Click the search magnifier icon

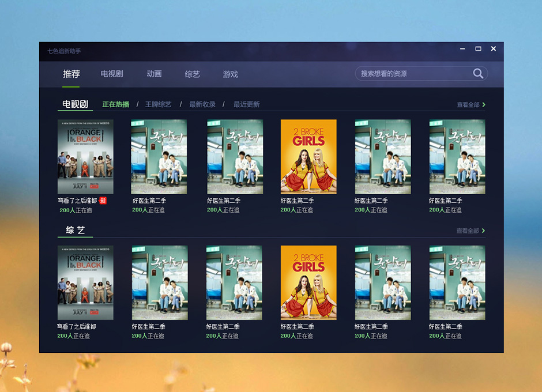(x=478, y=73)
